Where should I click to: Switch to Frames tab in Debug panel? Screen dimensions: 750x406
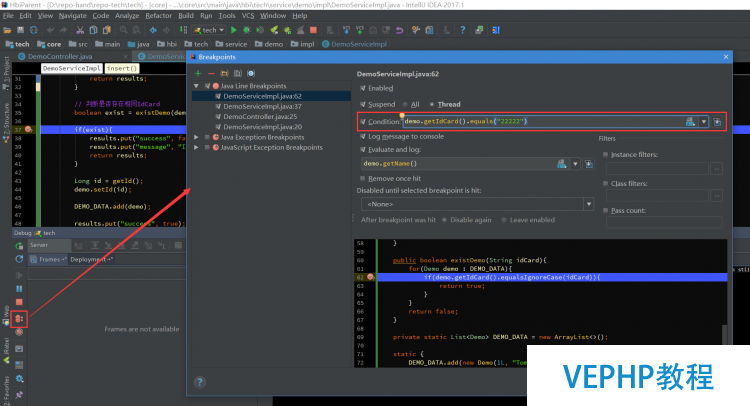click(x=48, y=259)
